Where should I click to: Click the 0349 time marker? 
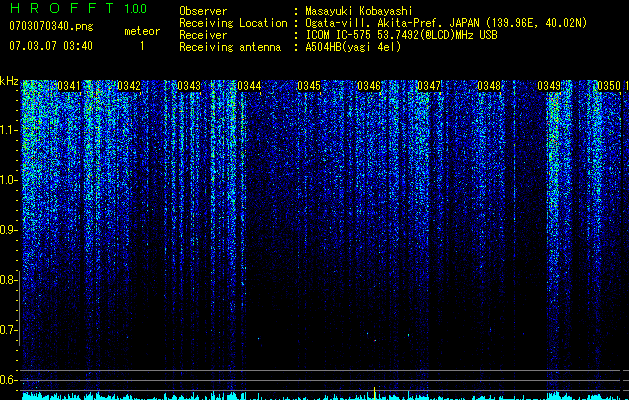tap(549, 86)
